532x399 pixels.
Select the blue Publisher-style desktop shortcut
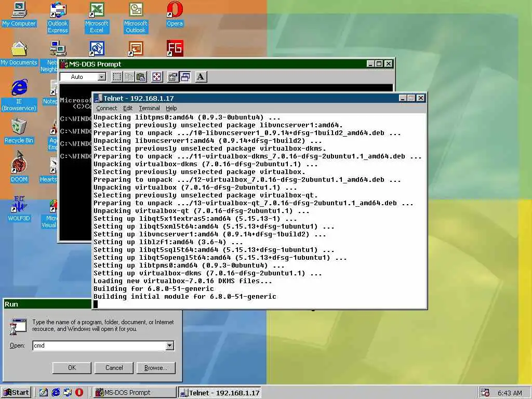(97, 48)
